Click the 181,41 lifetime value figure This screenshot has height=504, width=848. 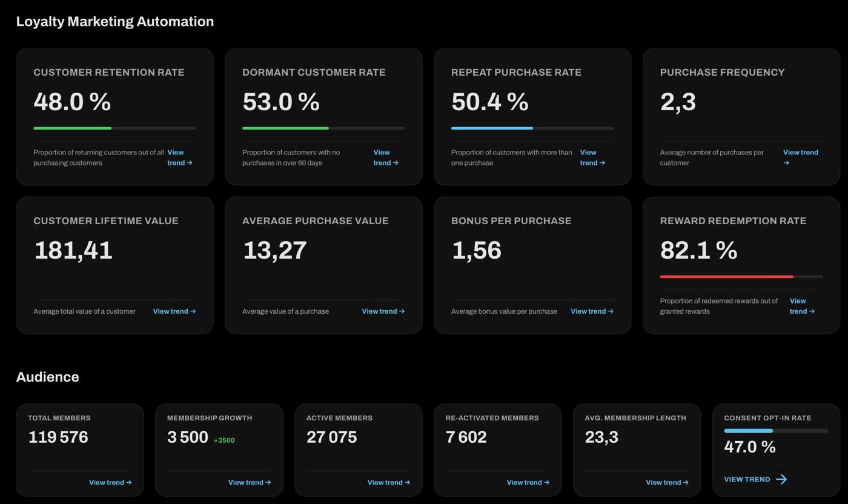click(x=73, y=250)
